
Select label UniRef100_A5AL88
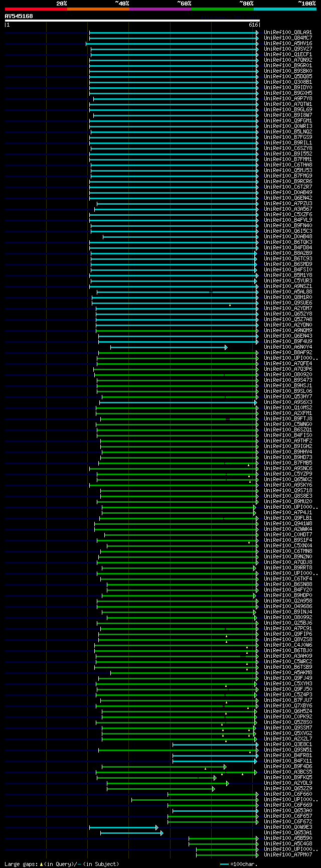(288, 292)
